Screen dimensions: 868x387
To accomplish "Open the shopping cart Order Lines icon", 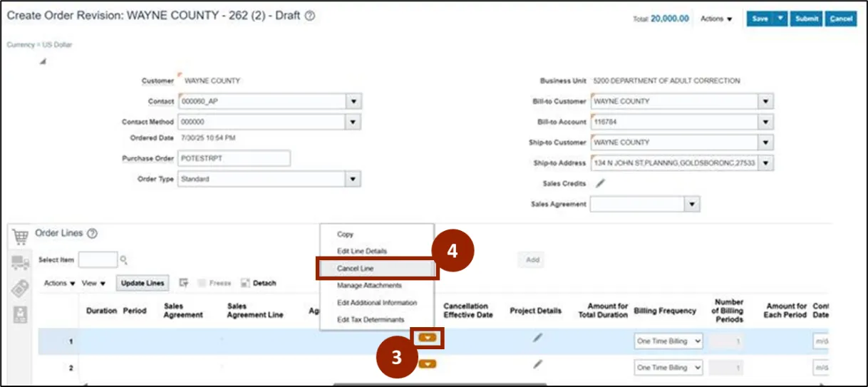I will [x=21, y=236].
